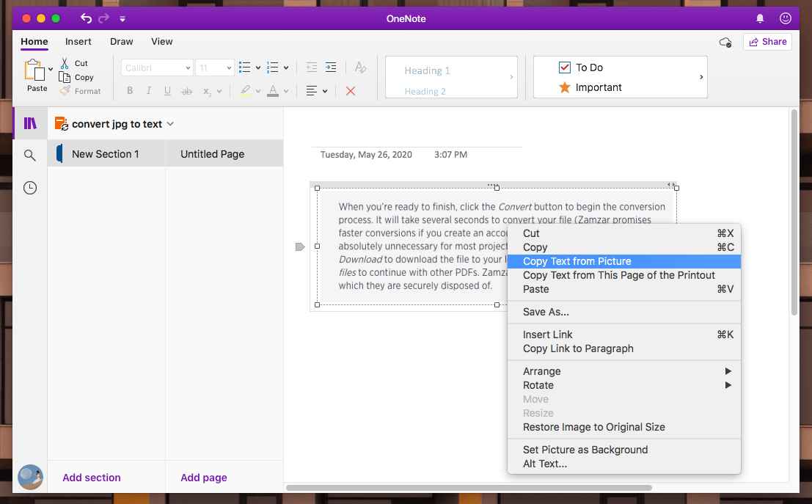Open recent notes clock icon

pos(30,188)
